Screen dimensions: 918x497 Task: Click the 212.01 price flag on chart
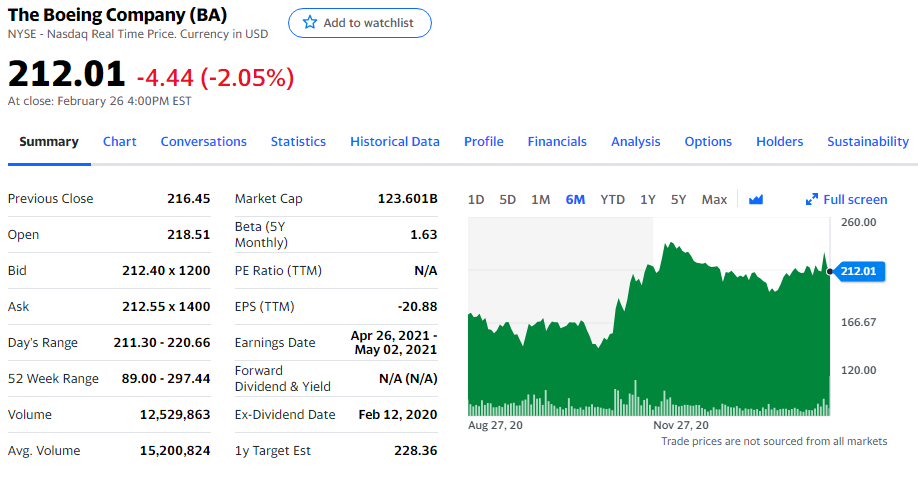[858, 271]
